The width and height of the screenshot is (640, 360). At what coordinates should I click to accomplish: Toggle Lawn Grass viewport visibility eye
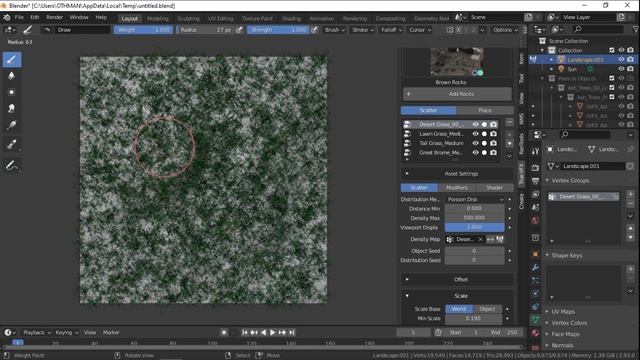475,134
